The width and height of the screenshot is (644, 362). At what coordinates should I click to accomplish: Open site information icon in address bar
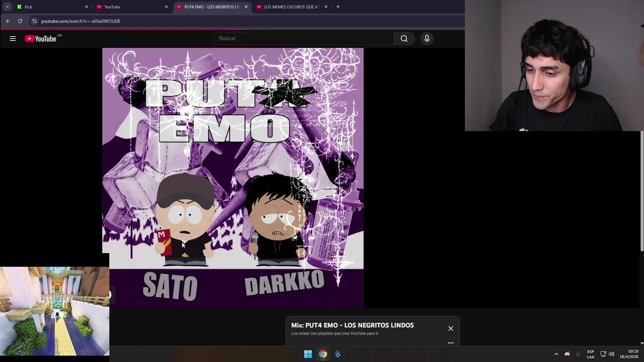click(x=34, y=21)
